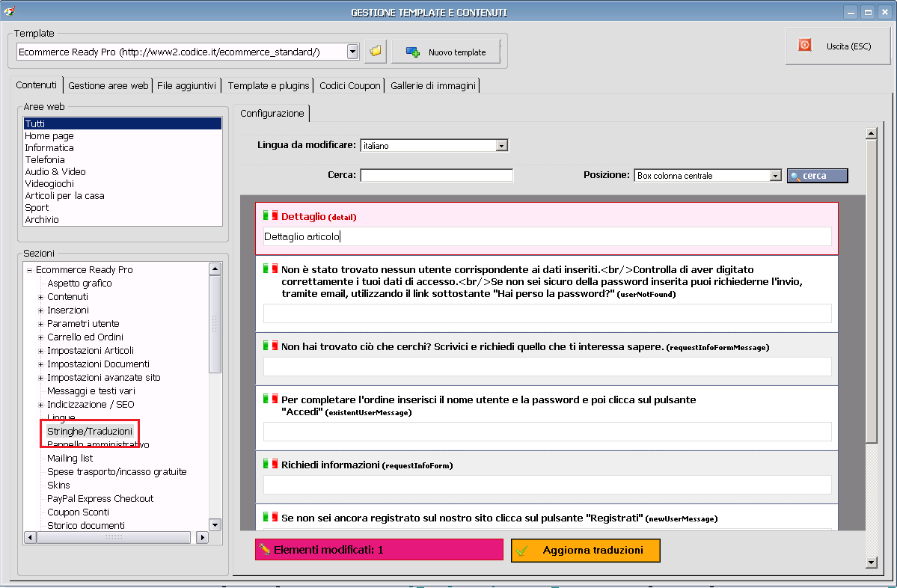The height and width of the screenshot is (588, 897).
Task: Open the Template e plugins tab
Action: tap(269, 86)
